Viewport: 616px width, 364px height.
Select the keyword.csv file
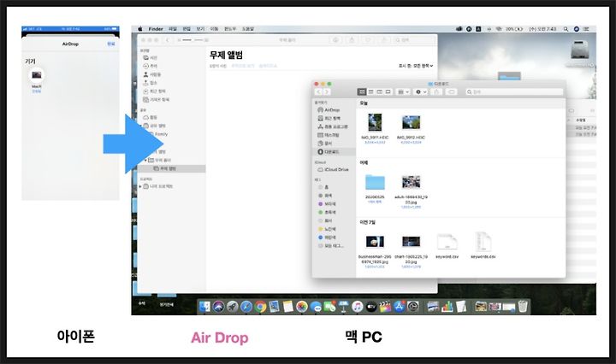click(x=447, y=242)
